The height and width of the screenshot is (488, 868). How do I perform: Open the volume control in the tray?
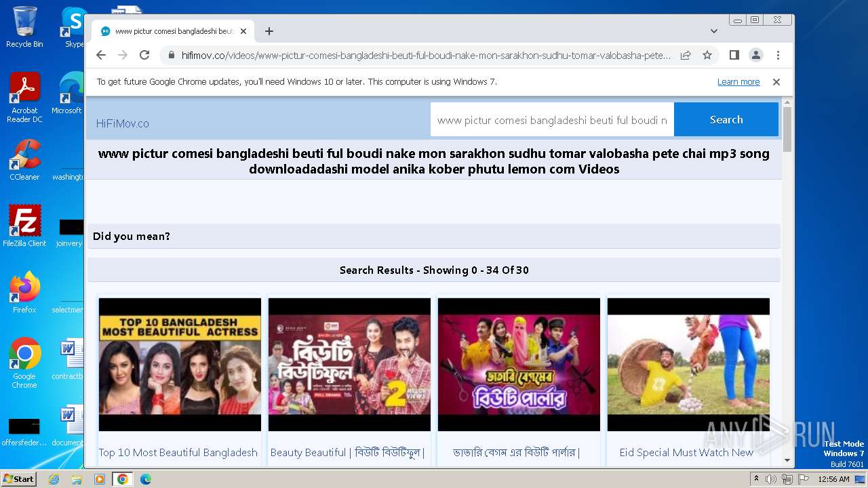[771, 479]
